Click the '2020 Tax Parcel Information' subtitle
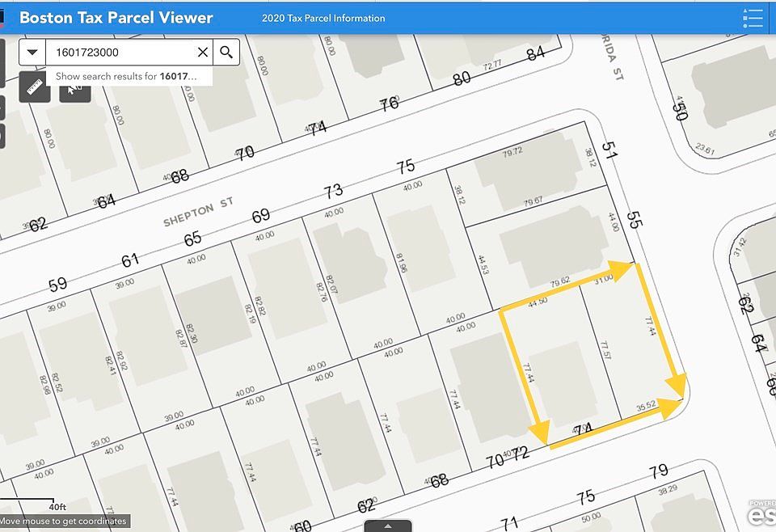 pos(323,19)
